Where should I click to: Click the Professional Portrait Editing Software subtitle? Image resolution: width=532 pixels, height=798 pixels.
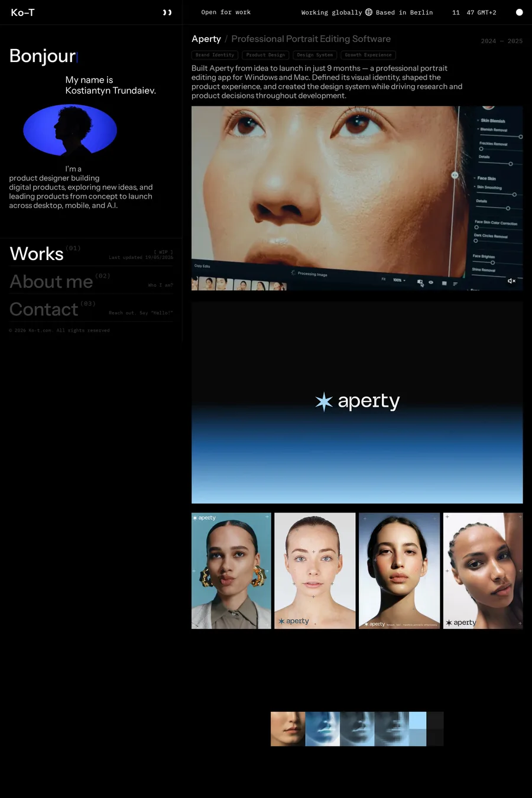(x=311, y=39)
